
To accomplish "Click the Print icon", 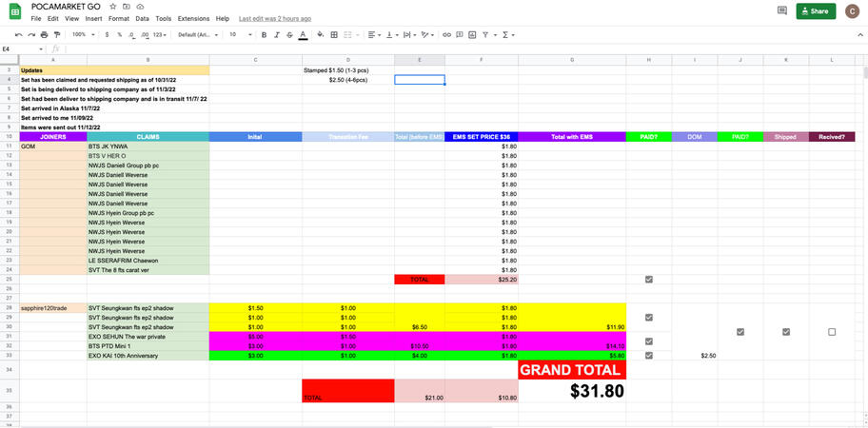I will (45, 34).
